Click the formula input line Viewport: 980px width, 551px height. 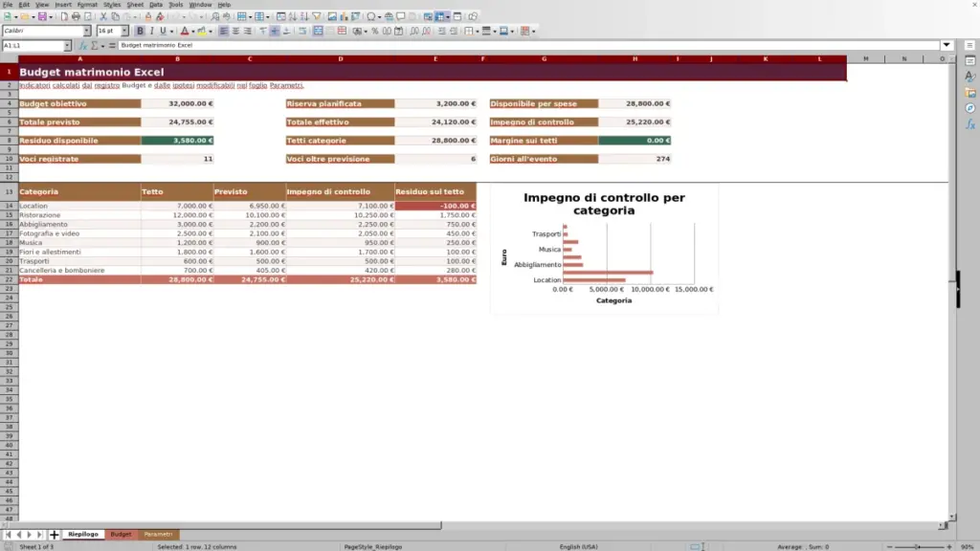pos(528,46)
